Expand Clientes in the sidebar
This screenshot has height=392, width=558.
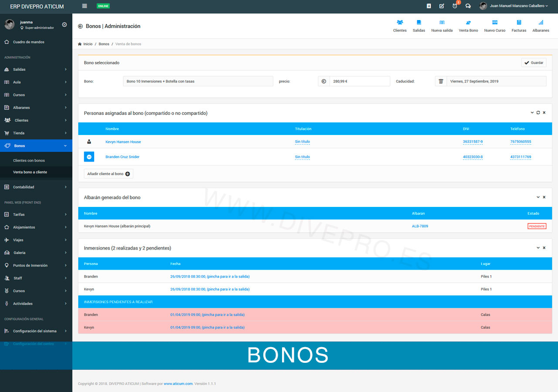pos(36,120)
